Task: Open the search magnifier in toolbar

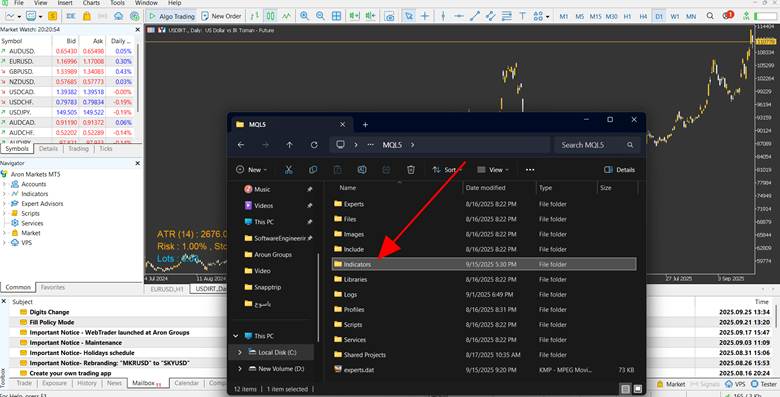Action: click(710, 16)
